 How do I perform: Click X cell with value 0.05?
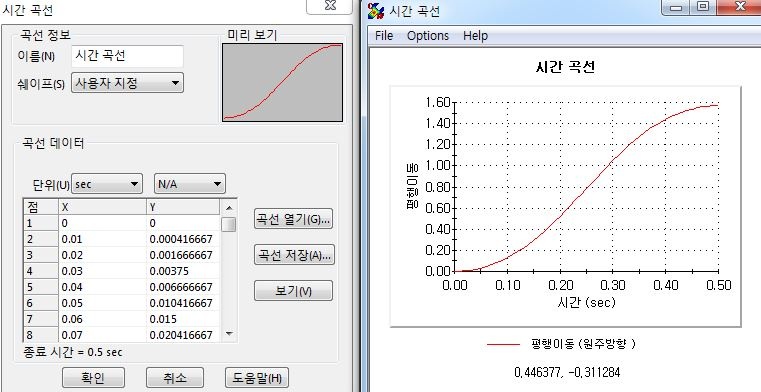coord(102,303)
